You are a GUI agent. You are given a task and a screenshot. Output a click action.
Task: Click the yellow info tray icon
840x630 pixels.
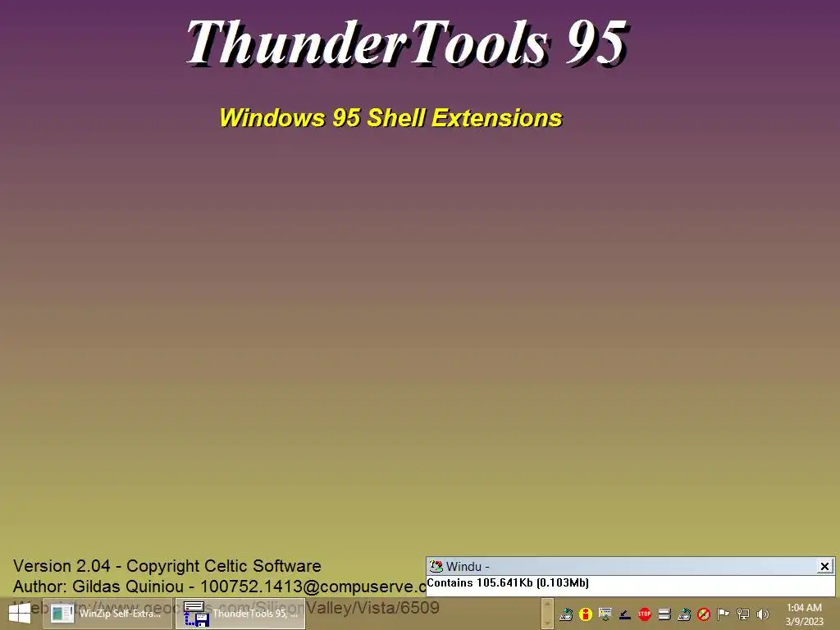(586, 614)
